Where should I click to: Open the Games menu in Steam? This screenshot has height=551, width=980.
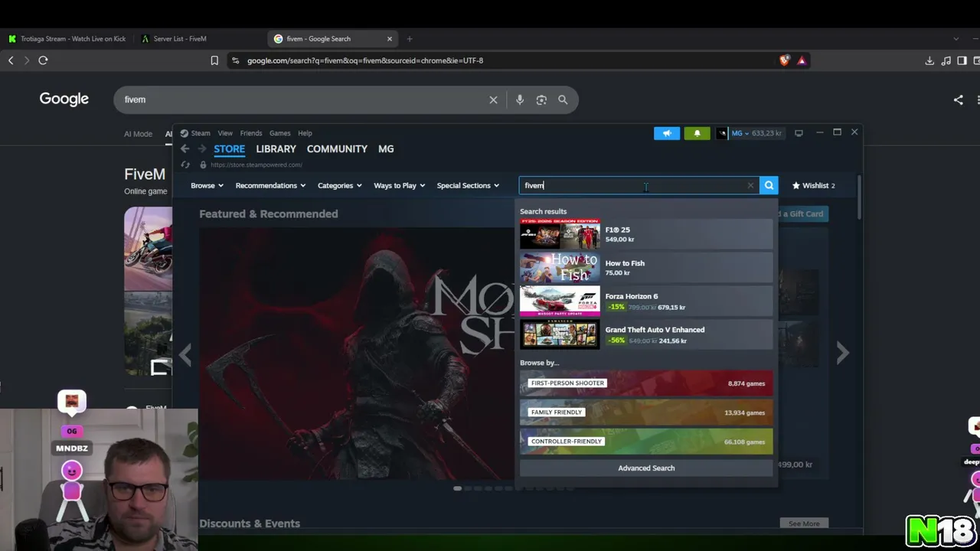279,133
